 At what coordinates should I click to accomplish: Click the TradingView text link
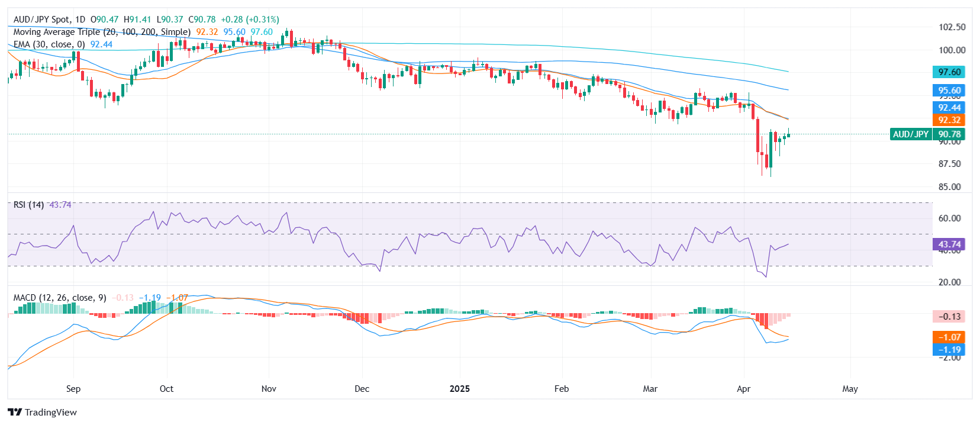click(51, 413)
